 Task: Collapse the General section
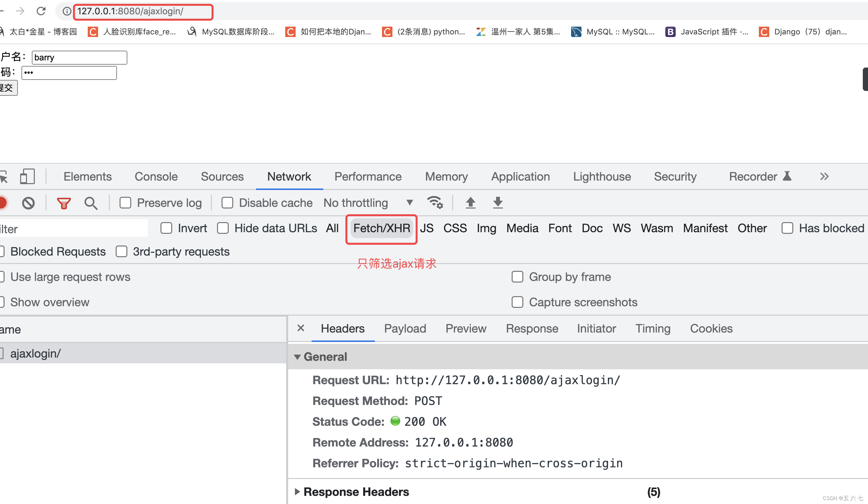pos(297,357)
